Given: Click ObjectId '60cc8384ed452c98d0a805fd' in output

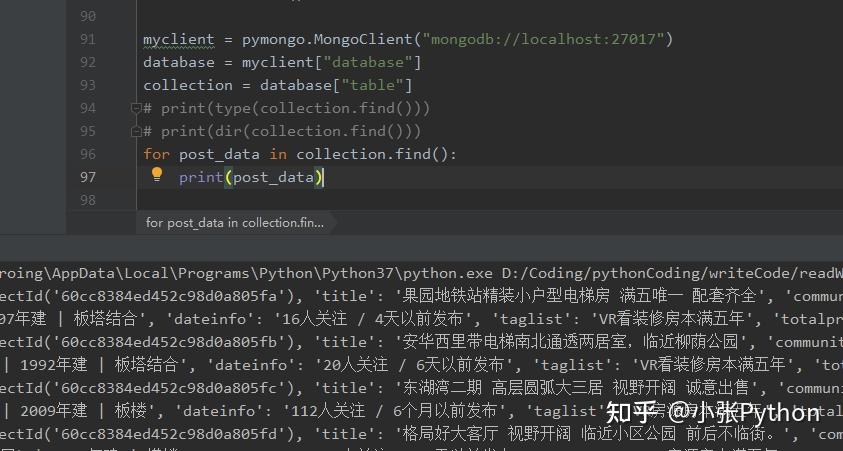Looking at the screenshot, I should click(169, 434).
